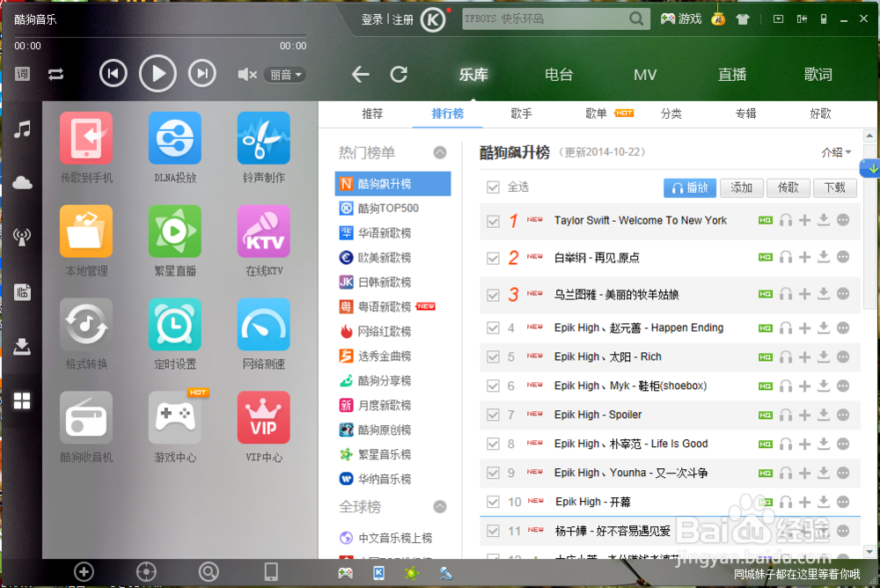Screen dimensions: 880x588
Task: Toggle the repeat play mode icon
Action: pyautogui.click(x=55, y=74)
